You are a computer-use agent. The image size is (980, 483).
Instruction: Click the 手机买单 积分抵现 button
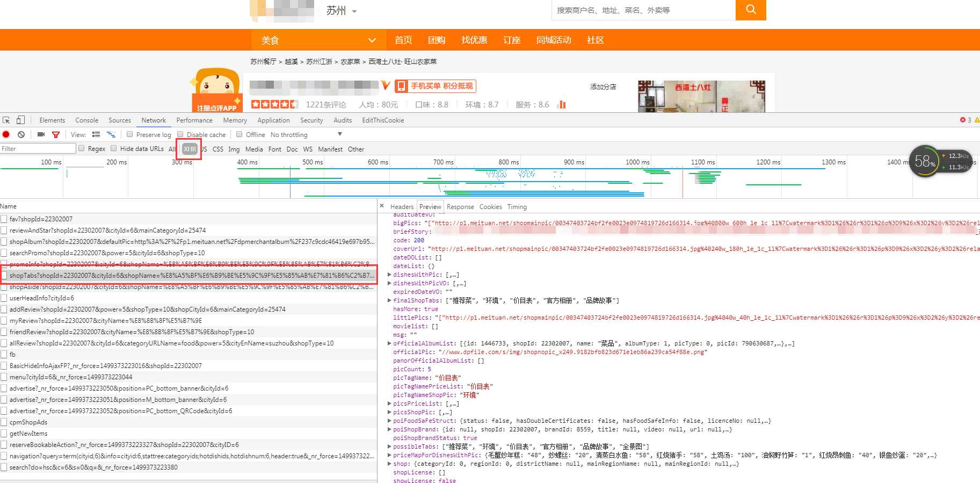tap(435, 86)
